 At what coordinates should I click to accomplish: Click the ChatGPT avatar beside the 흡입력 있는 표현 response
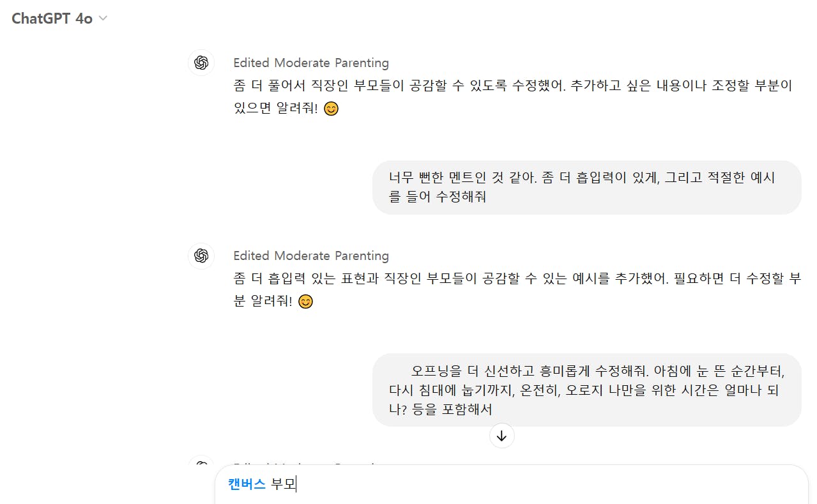[201, 256]
